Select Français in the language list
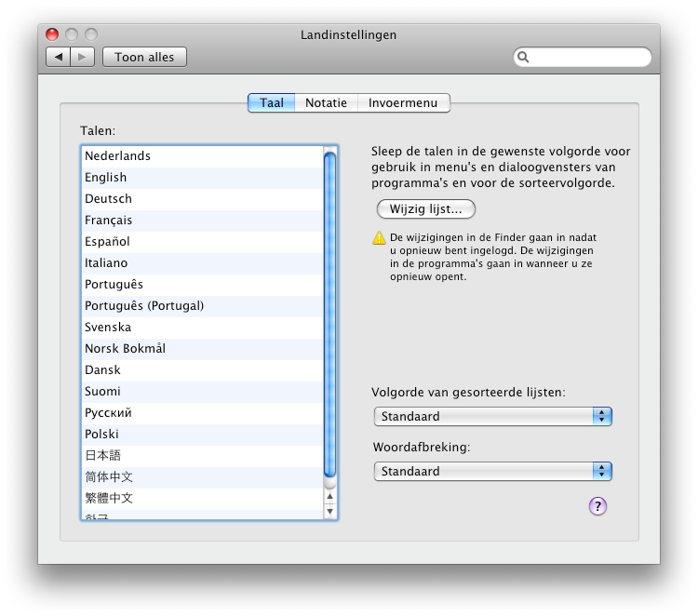 (203, 221)
